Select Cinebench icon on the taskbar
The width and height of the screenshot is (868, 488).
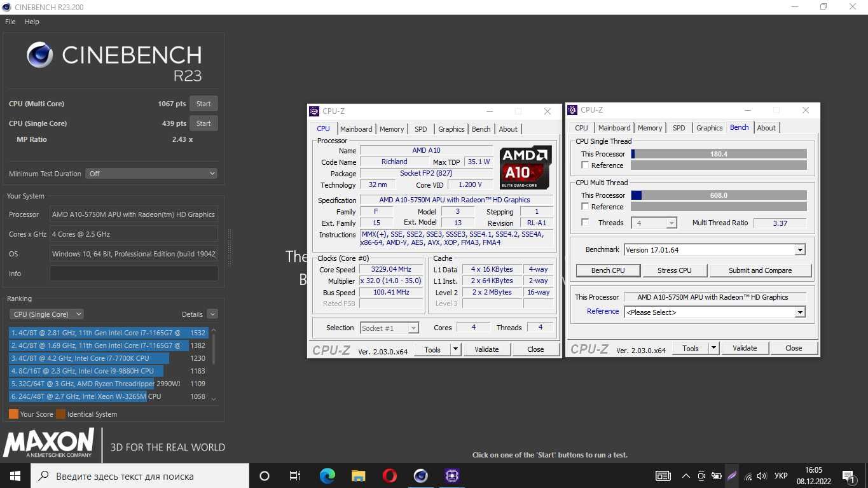[x=420, y=476]
